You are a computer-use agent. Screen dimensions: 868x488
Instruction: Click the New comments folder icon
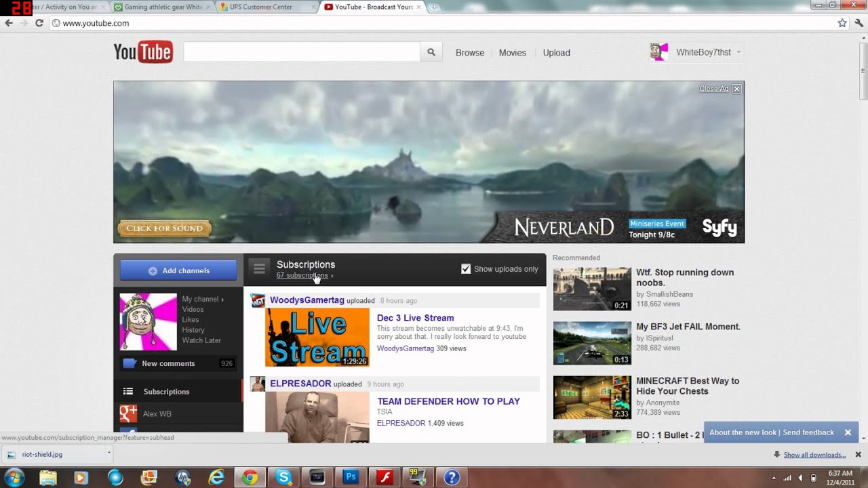point(130,363)
